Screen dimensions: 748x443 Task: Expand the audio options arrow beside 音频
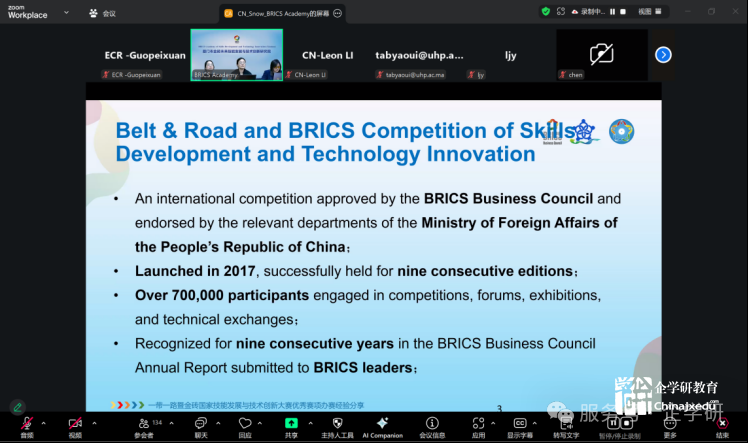click(x=46, y=421)
